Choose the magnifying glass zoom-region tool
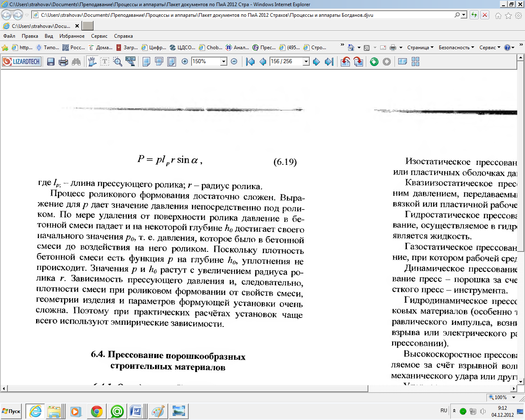525x420 pixels. click(118, 62)
